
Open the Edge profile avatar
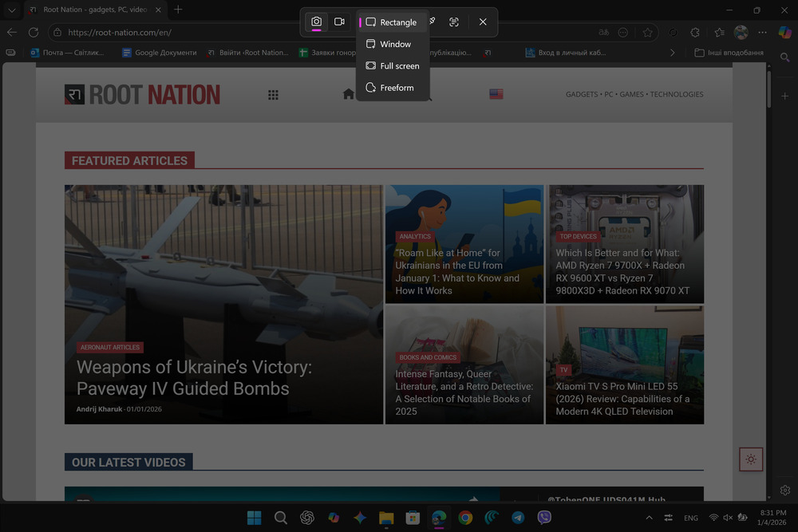pyautogui.click(x=741, y=32)
